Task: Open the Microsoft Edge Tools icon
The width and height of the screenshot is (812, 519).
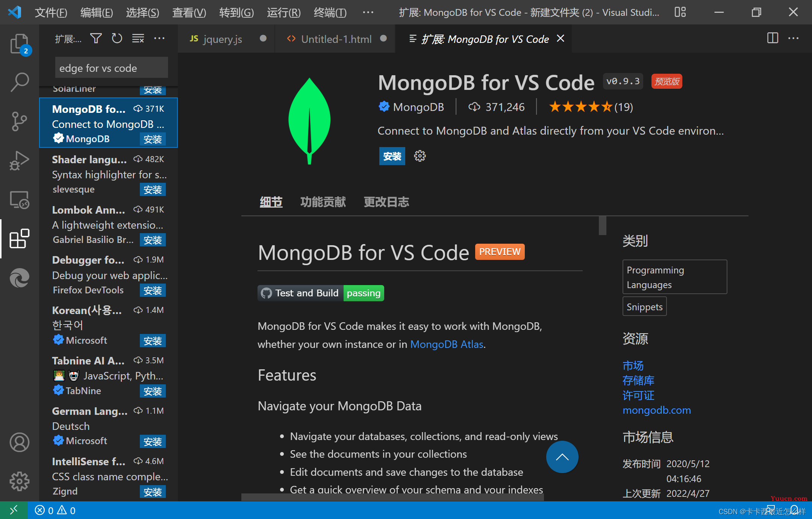Action: pyautogui.click(x=20, y=278)
